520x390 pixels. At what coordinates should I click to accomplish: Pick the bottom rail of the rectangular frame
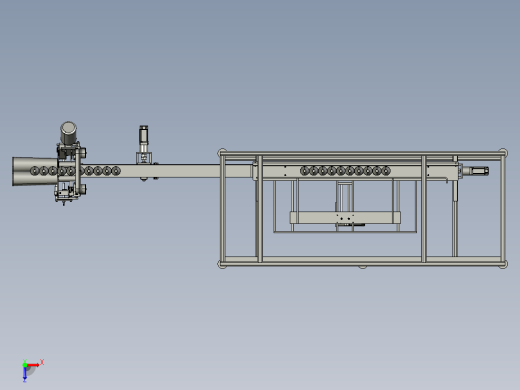point(362,264)
